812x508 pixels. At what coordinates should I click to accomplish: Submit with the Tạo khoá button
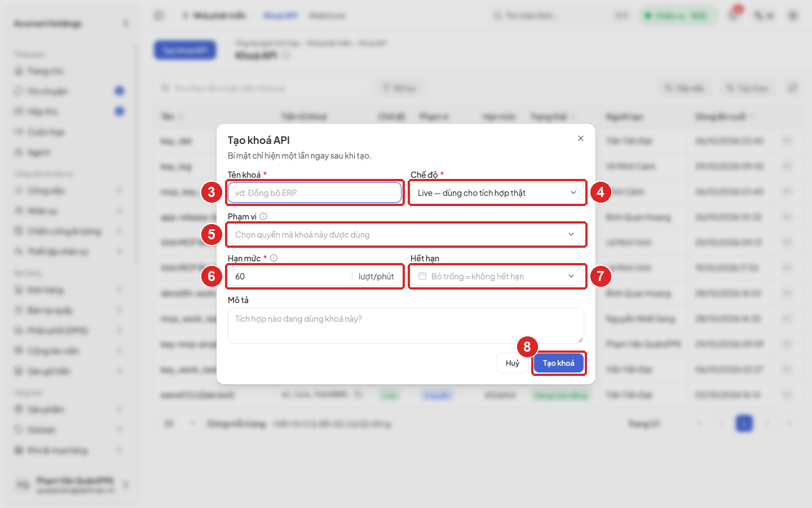tap(559, 363)
